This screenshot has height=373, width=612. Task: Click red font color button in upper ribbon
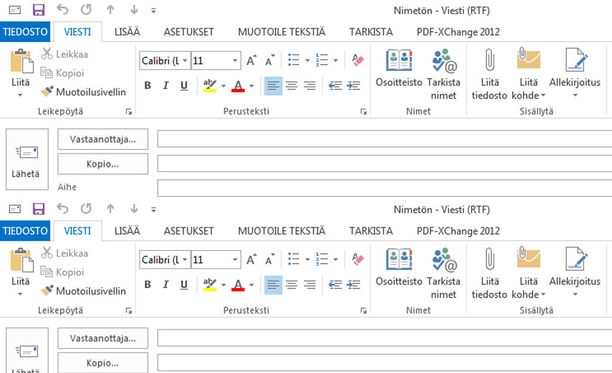click(238, 86)
